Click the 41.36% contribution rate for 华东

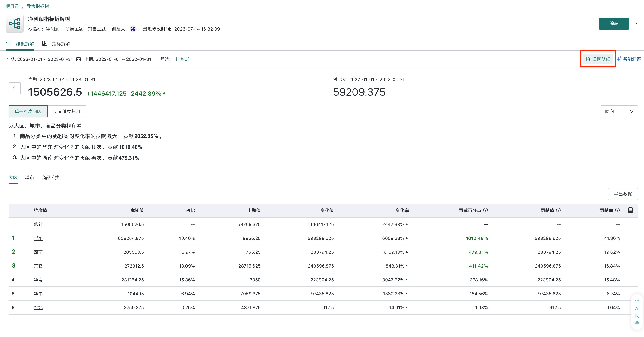point(612,238)
